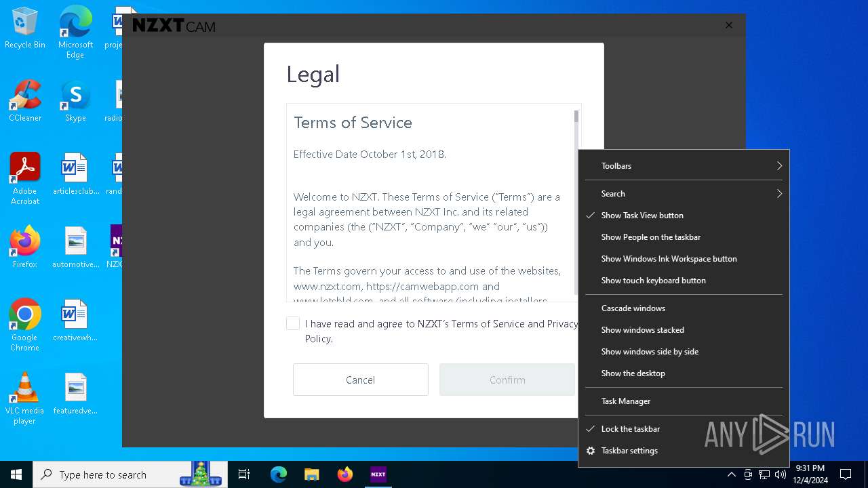
Task: Click the Effective Date October 1st, 2018 line
Action: 370,155
